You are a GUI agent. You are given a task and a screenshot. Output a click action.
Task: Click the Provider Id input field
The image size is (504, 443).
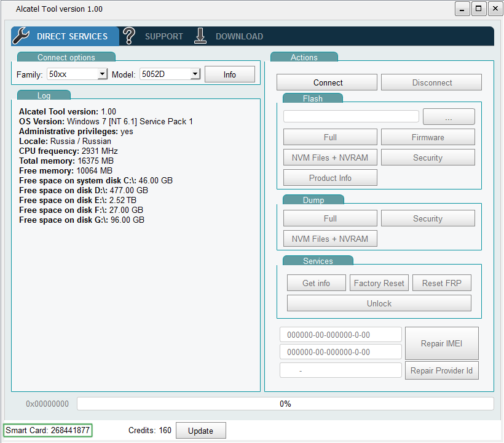point(341,370)
